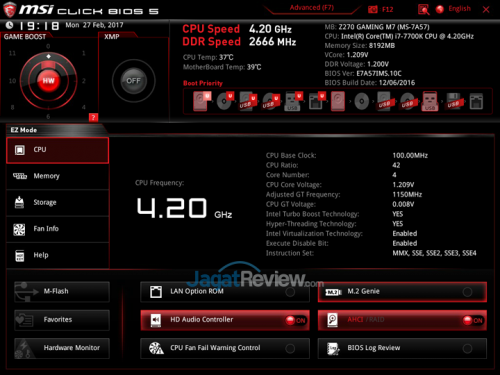Click the legacy hard disk boot icon
Image resolution: width=500 pixels, height=375 pixels.
(x=338, y=101)
